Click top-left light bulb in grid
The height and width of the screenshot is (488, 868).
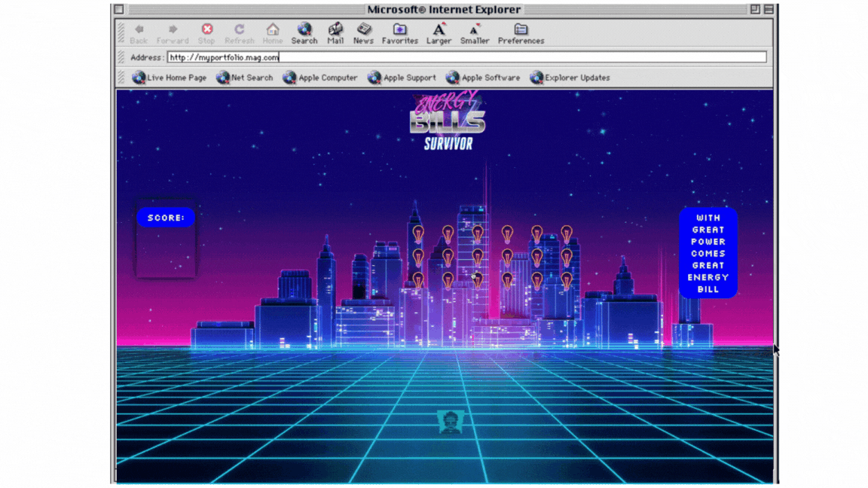(x=418, y=234)
